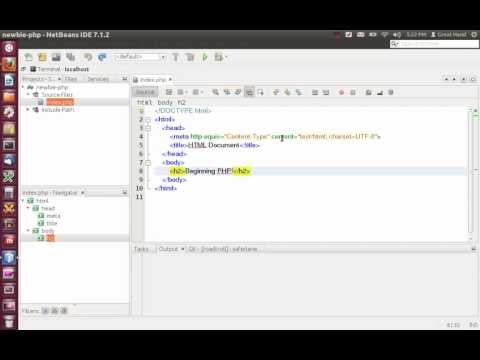Click the HTML Document title line
The image size is (480, 360).
click(x=215, y=145)
